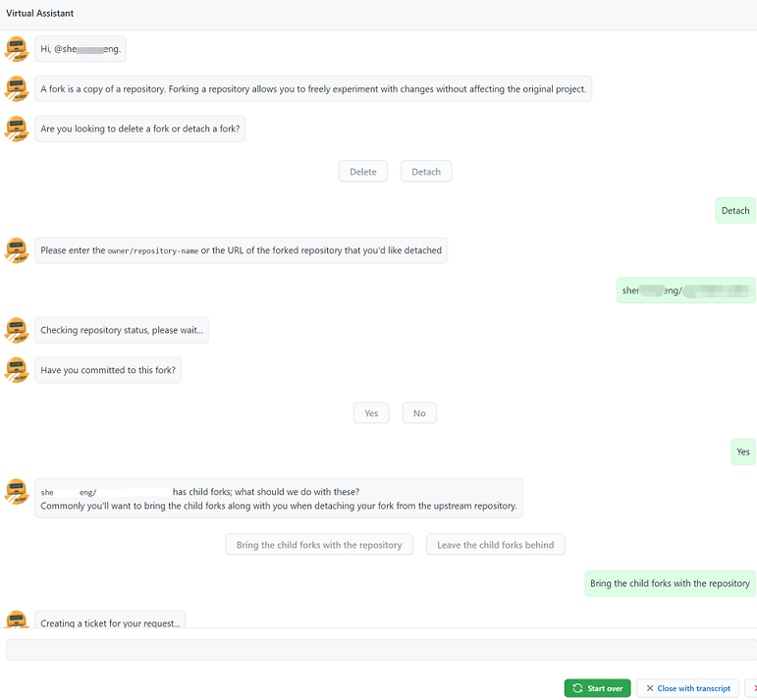The width and height of the screenshot is (757, 700).
Task: Click the avatar beside the delete-or-detach question
Action: click(x=16, y=129)
